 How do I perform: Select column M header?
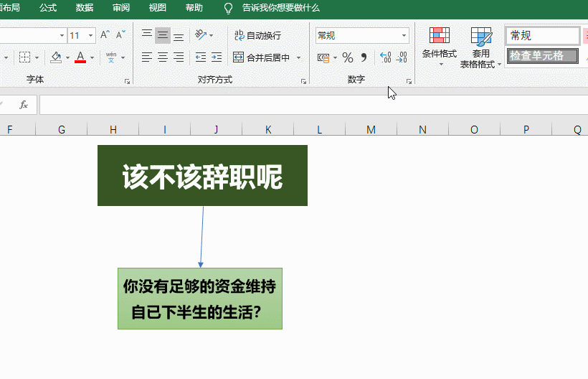371,129
